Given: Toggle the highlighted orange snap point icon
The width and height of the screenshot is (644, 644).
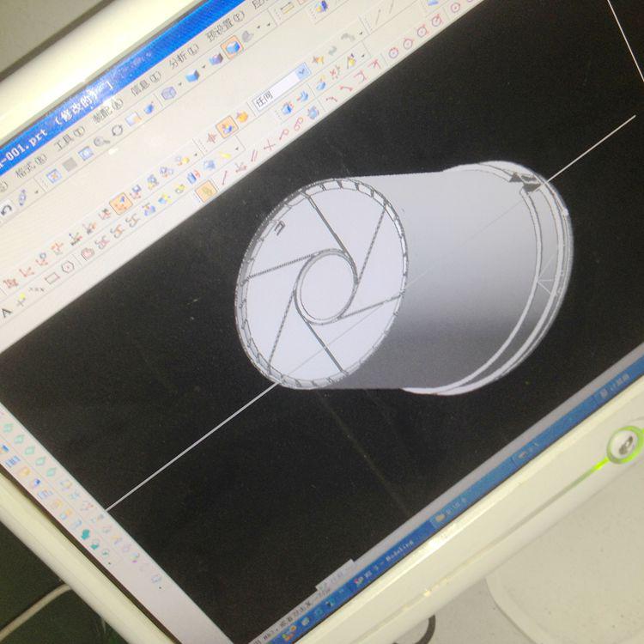Looking at the screenshot, I should [121, 203].
